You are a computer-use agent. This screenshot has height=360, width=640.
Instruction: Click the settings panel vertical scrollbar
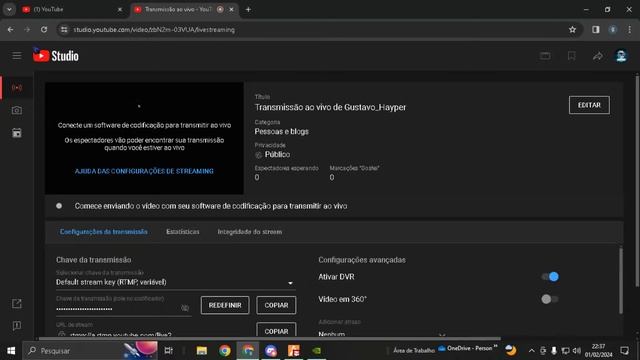tap(621, 281)
